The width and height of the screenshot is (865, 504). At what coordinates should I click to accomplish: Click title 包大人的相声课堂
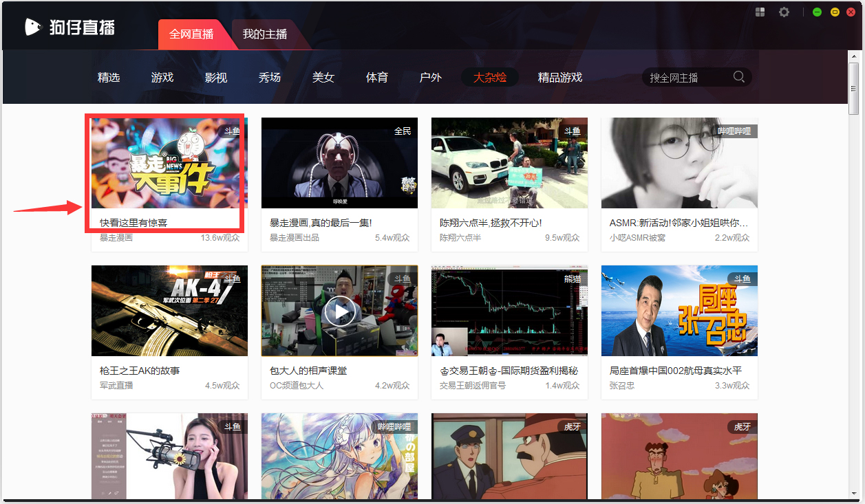pyautogui.click(x=308, y=371)
